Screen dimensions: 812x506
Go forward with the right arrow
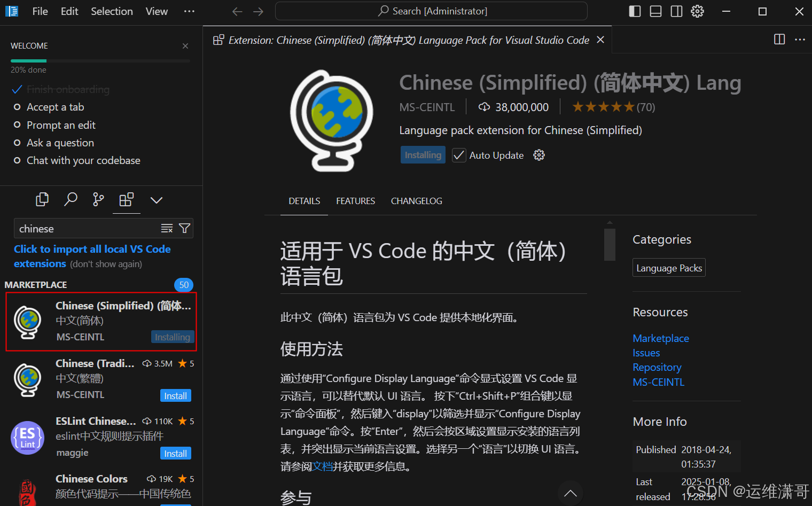pos(259,11)
